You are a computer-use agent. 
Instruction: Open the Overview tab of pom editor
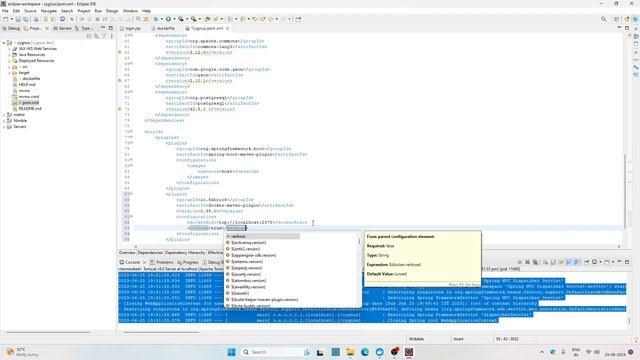(127, 253)
